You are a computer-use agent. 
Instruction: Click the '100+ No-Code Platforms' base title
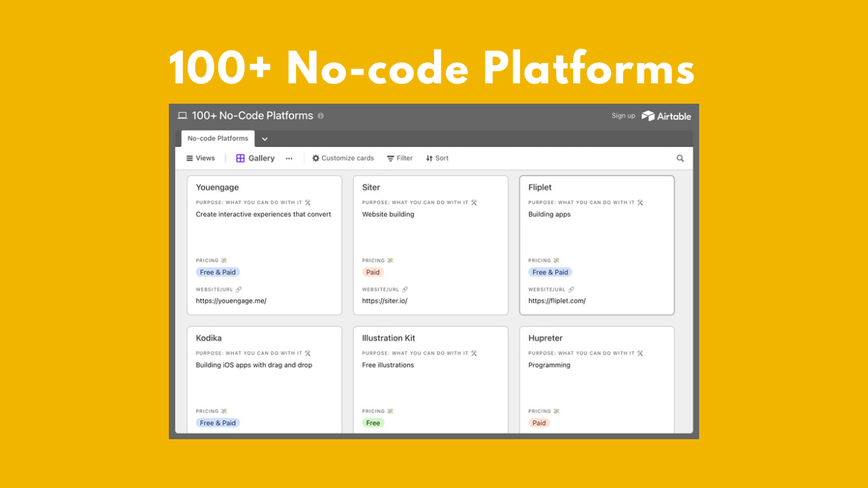coord(252,116)
